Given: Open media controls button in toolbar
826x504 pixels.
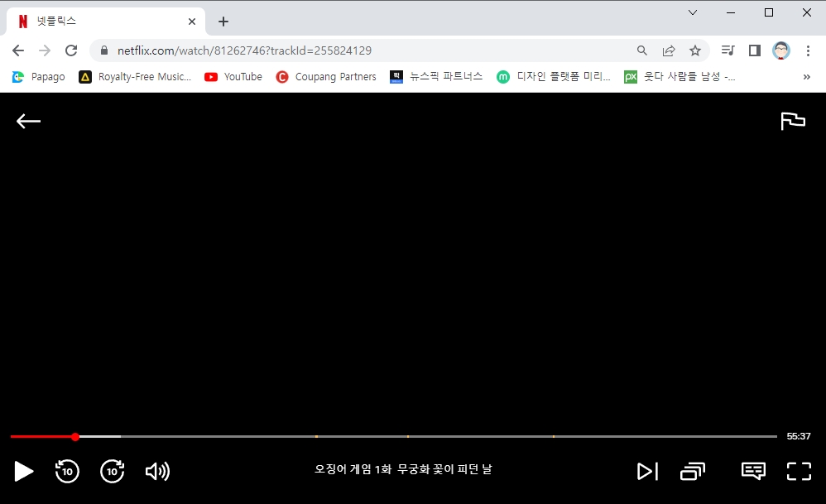Looking at the screenshot, I should coord(728,50).
